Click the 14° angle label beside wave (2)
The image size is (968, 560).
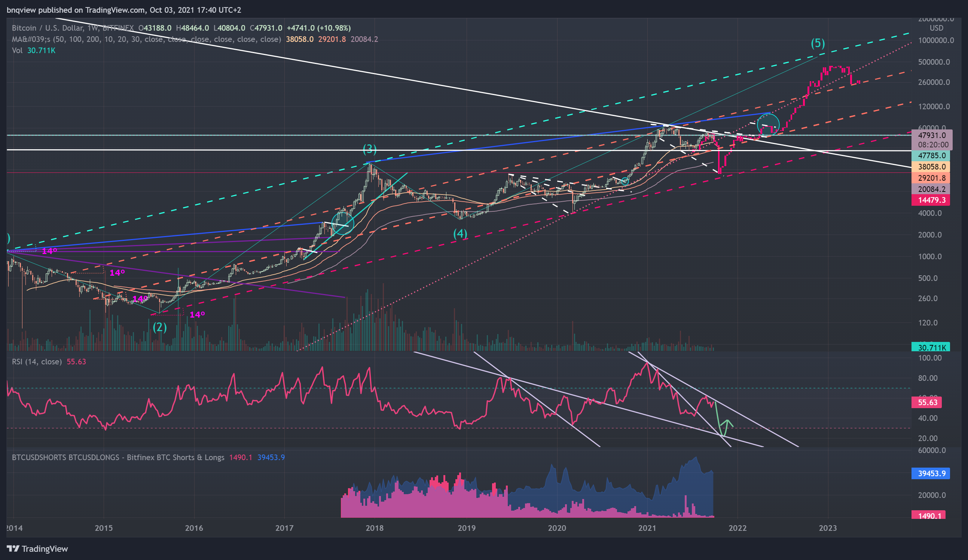click(x=197, y=315)
